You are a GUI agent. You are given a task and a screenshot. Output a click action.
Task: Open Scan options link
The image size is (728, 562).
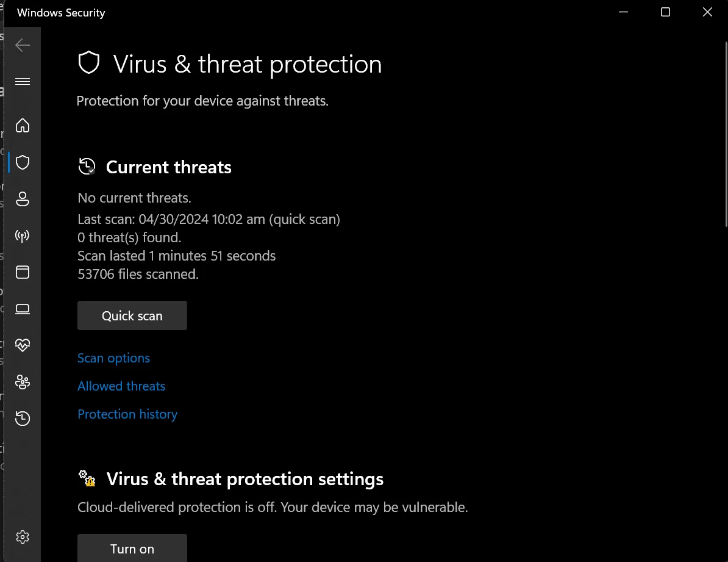click(x=114, y=358)
